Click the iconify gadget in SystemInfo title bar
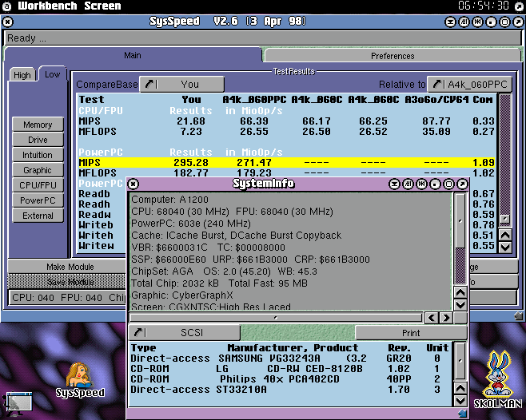 click(x=395, y=184)
